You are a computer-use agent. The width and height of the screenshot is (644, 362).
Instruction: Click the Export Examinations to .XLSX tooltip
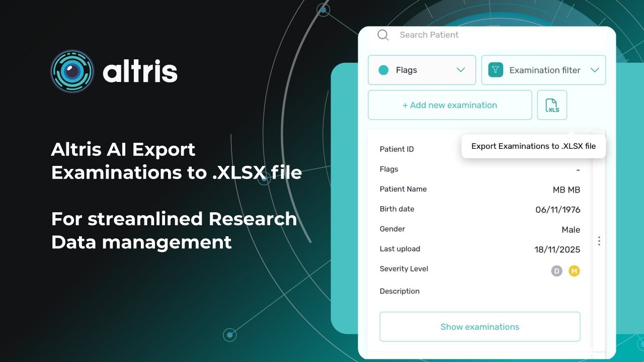click(533, 146)
